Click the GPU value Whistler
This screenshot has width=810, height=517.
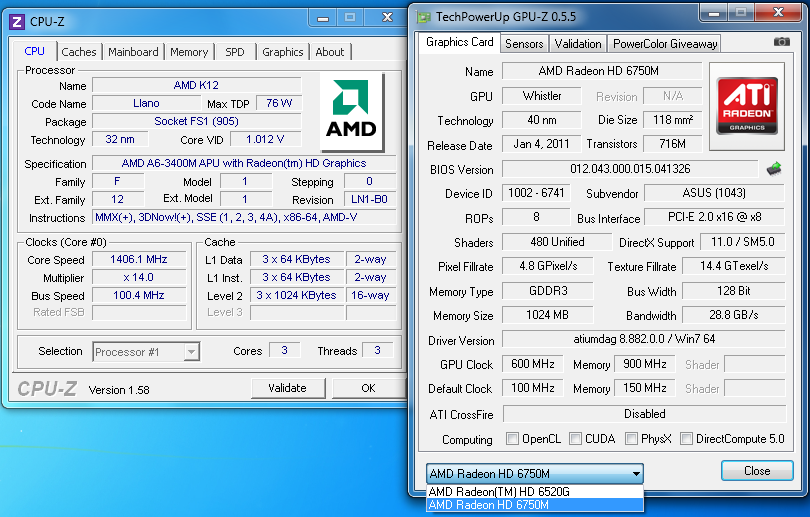(541, 96)
